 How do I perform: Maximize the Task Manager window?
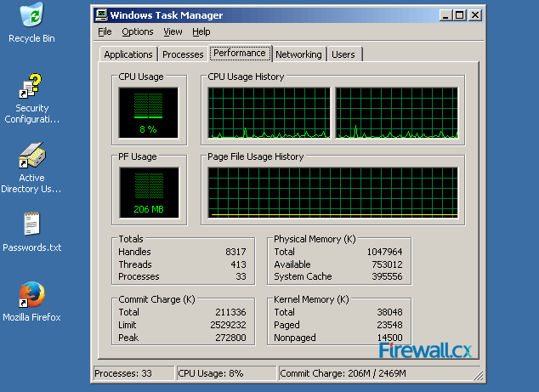(460, 15)
